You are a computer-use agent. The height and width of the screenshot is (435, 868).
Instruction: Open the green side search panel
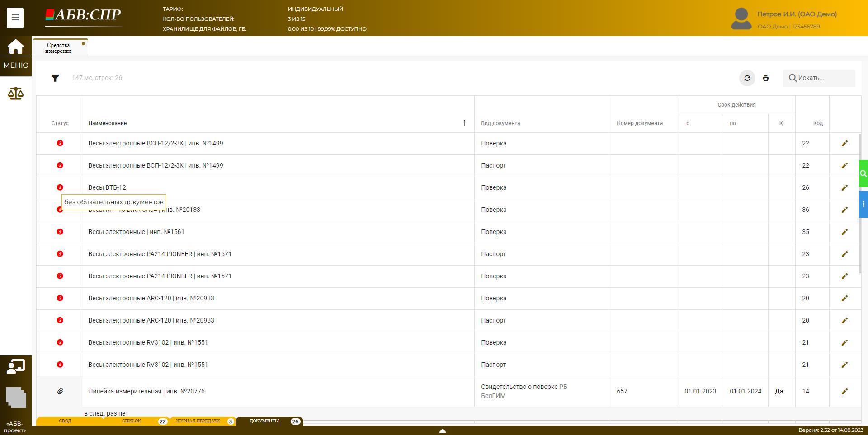(x=863, y=173)
